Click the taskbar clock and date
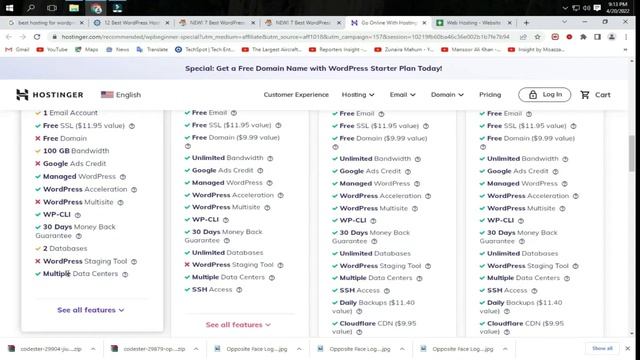Image resolution: width=640 pixels, height=360 pixels. (x=618, y=8)
